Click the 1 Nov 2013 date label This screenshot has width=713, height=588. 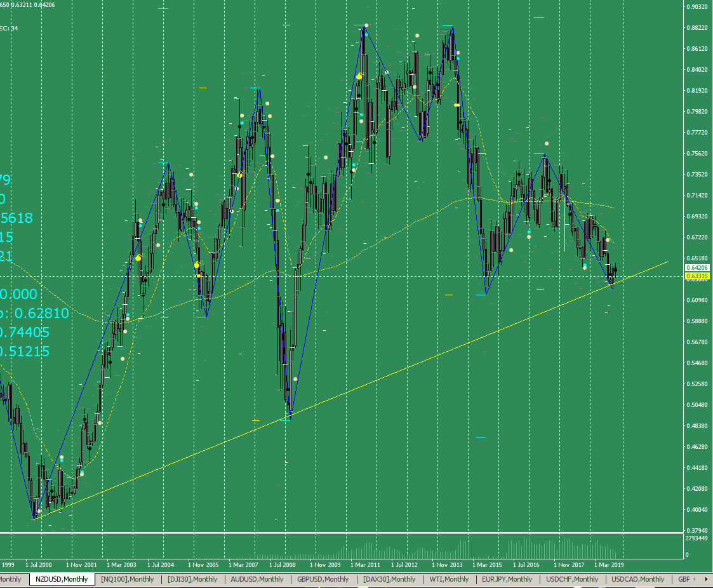[x=447, y=565]
